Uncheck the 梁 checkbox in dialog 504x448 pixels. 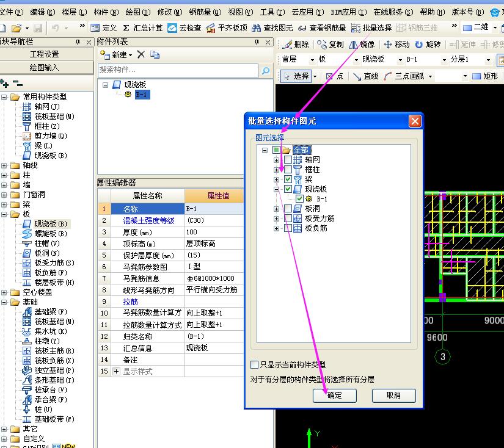pos(288,179)
